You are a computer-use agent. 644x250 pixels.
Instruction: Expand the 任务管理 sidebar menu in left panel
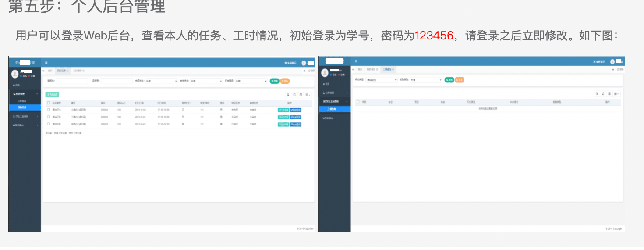pos(24,94)
